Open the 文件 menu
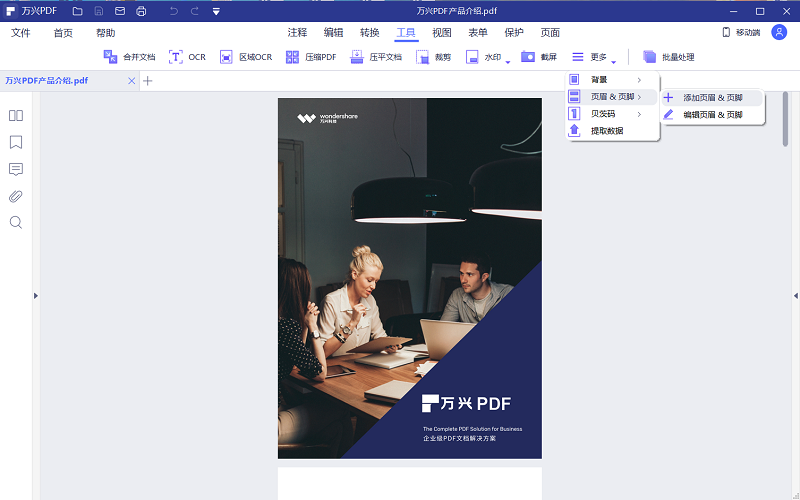This screenshot has width=800, height=500. 21,33
